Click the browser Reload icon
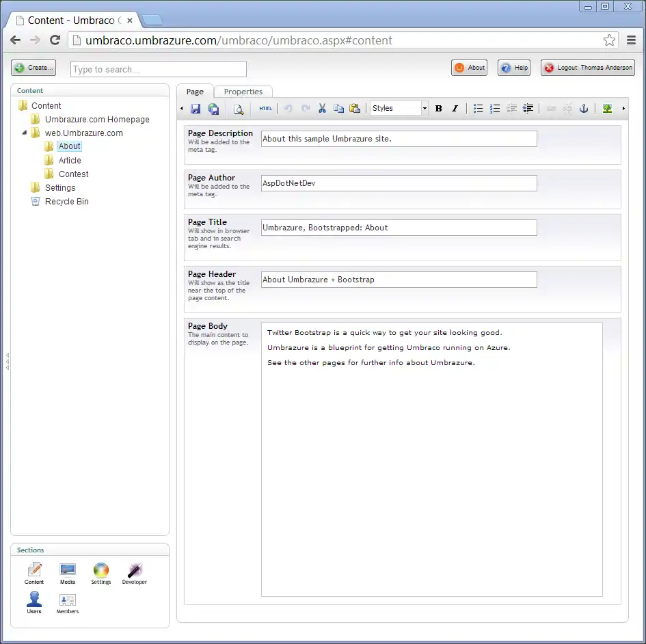 (55, 40)
